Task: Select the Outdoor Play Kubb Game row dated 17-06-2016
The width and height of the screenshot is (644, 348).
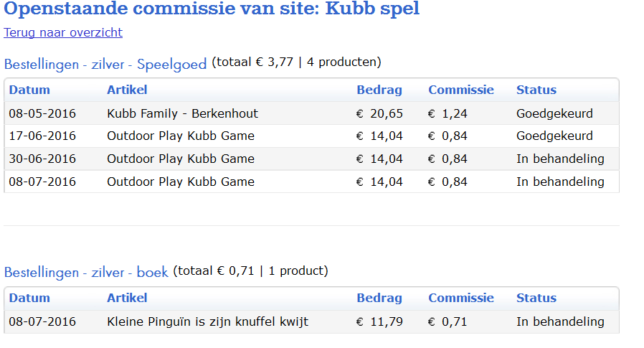Action: click(x=312, y=136)
